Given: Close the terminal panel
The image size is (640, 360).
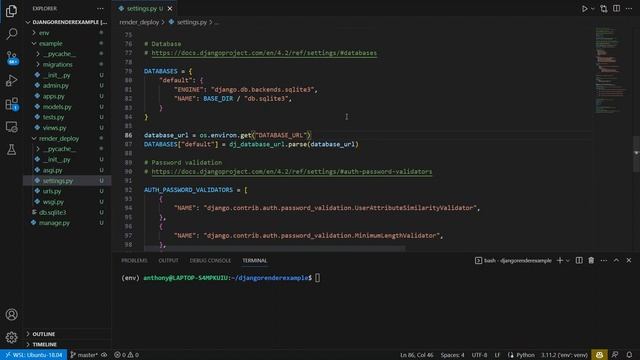Looking at the screenshot, I should click(629, 260).
